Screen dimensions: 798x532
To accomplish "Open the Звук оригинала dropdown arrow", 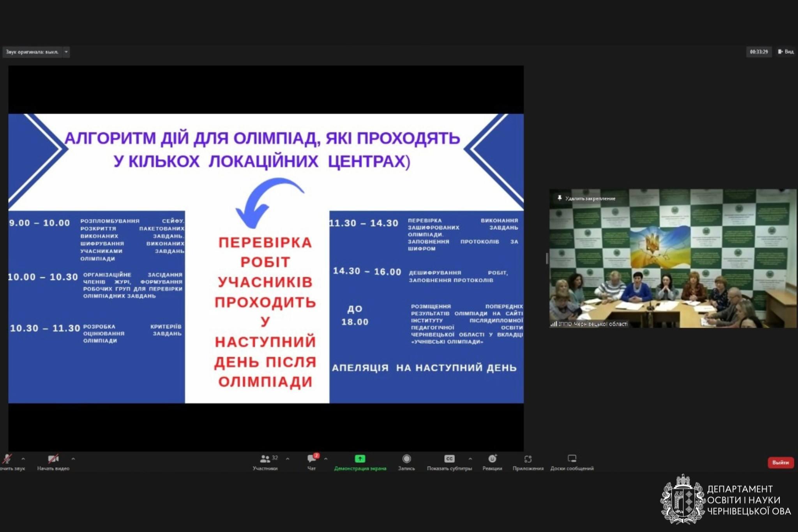I will (x=66, y=52).
